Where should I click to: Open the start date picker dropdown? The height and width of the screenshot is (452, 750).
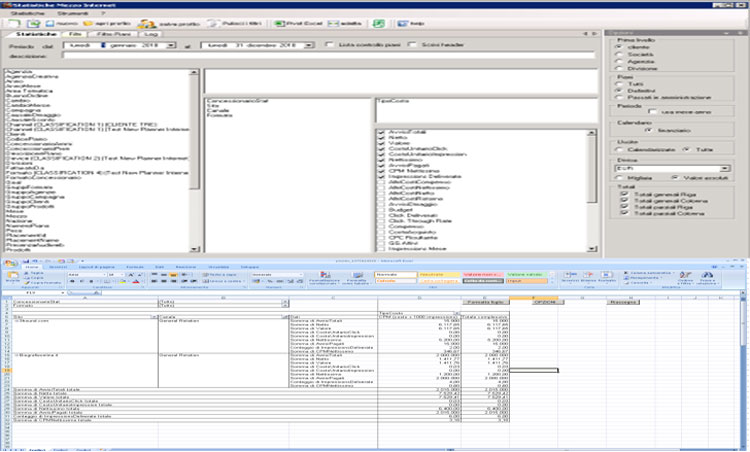click(x=171, y=46)
